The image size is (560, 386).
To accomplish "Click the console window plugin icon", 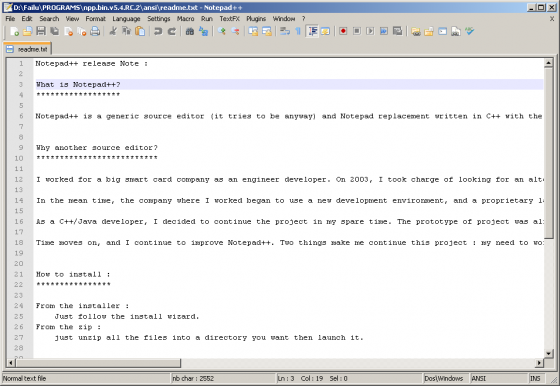I will 442,31.
